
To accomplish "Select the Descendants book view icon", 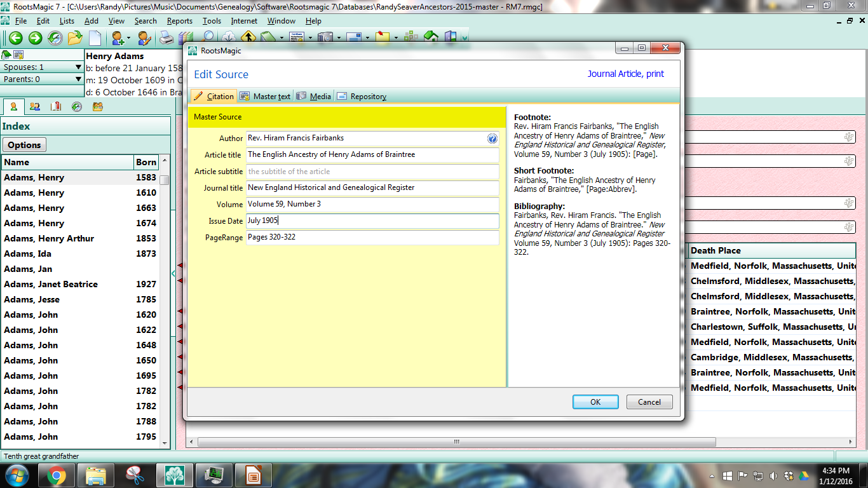I will 56,107.
